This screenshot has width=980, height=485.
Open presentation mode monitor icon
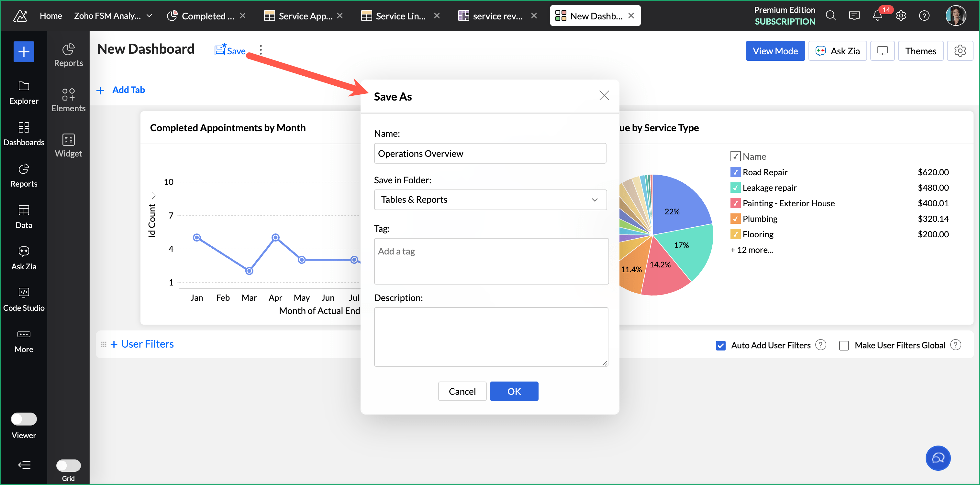point(882,51)
